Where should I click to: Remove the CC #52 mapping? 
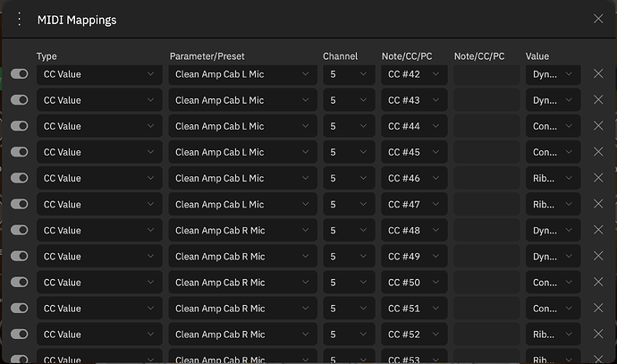(x=598, y=334)
